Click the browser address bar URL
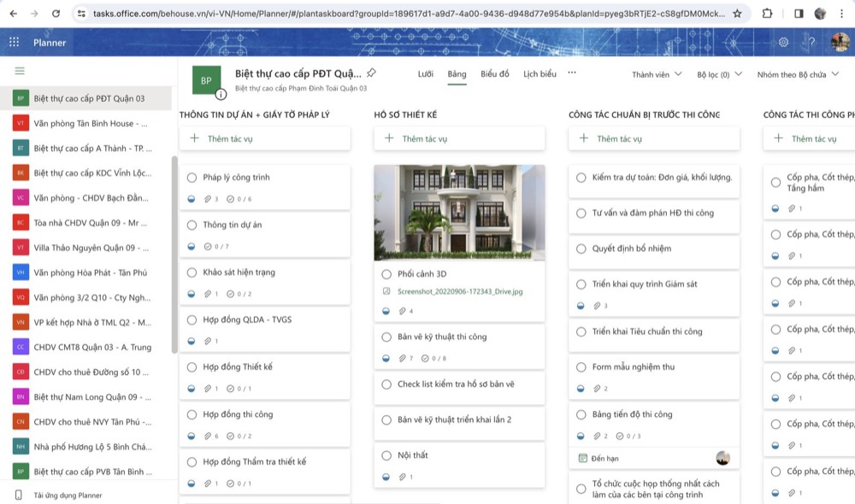855x504 pixels. point(409,14)
